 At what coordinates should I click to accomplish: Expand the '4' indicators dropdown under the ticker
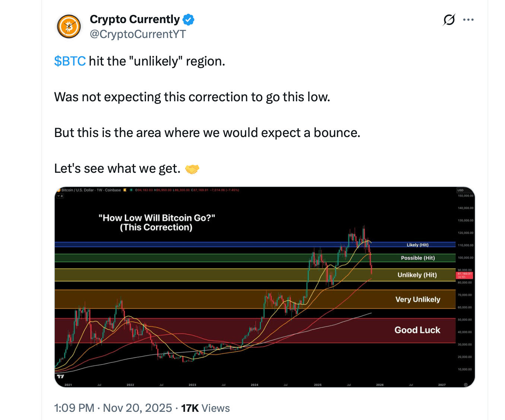pos(60,196)
